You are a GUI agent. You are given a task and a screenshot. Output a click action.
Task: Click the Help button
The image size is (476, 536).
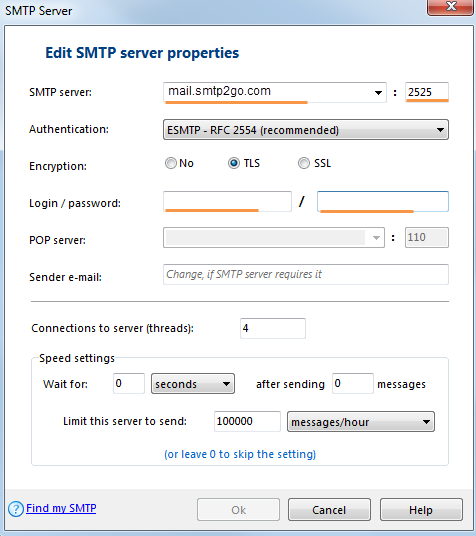coord(421,510)
